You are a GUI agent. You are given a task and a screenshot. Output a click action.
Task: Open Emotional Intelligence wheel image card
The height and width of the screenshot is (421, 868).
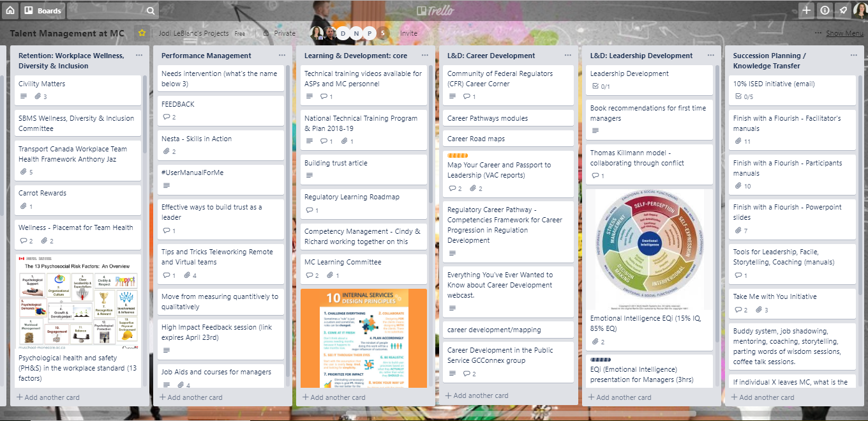[x=650, y=249]
